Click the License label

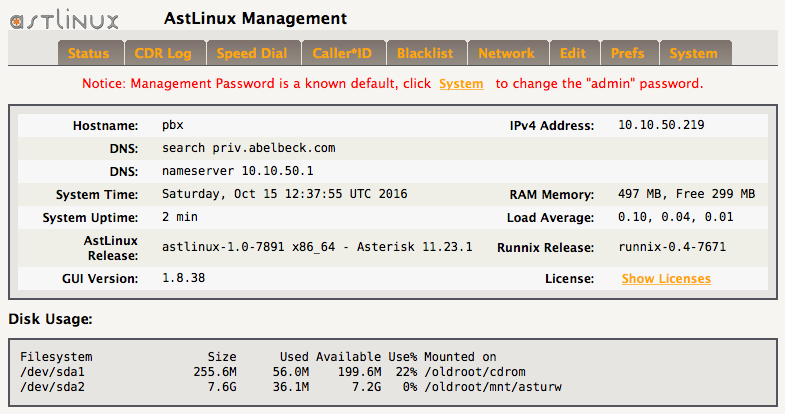click(x=570, y=279)
